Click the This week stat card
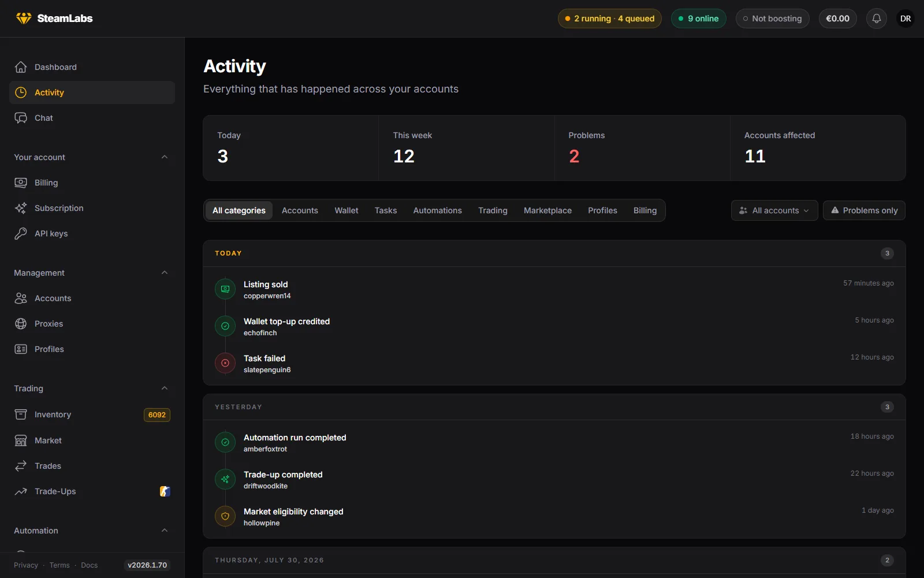The width and height of the screenshot is (924, 578). pos(467,148)
